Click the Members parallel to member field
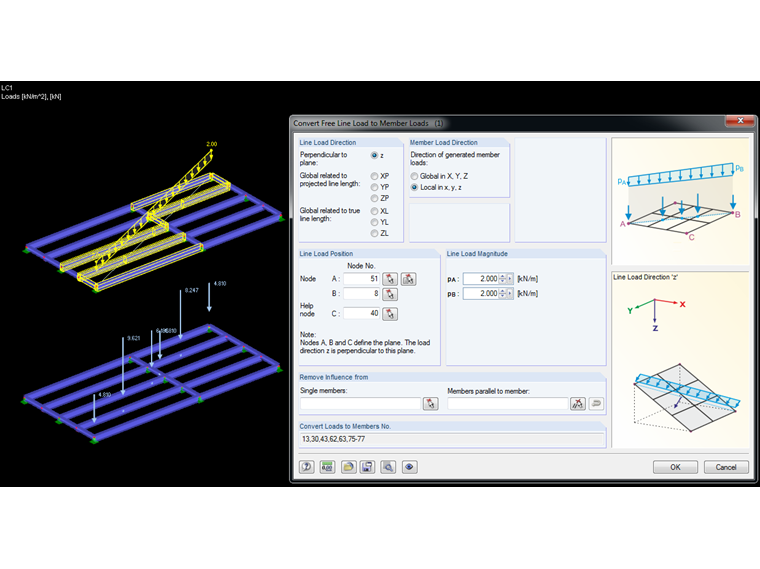Image resolution: width=760 pixels, height=569 pixels. tap(507, 403)
